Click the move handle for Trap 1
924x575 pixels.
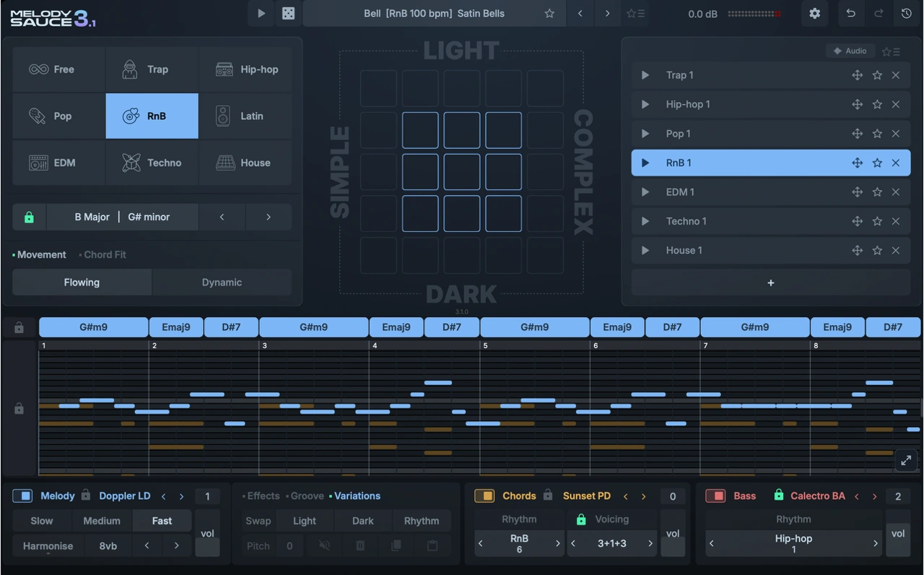[857, 75]
